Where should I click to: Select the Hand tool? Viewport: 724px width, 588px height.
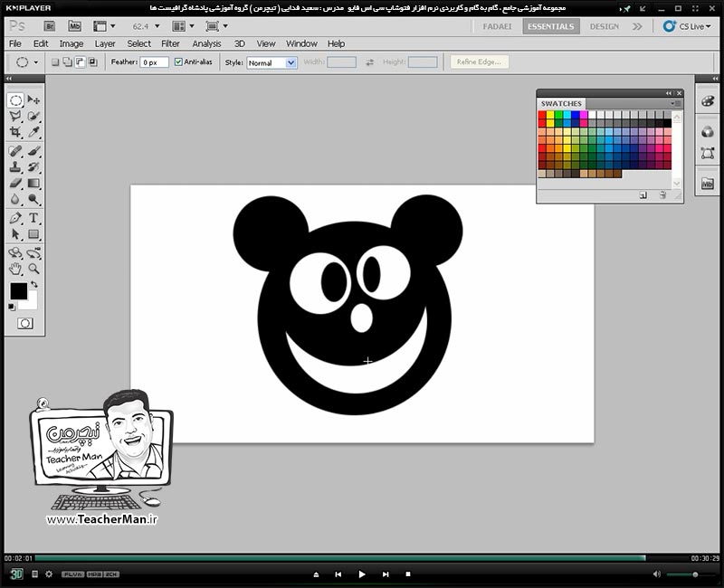pos(15,269)
